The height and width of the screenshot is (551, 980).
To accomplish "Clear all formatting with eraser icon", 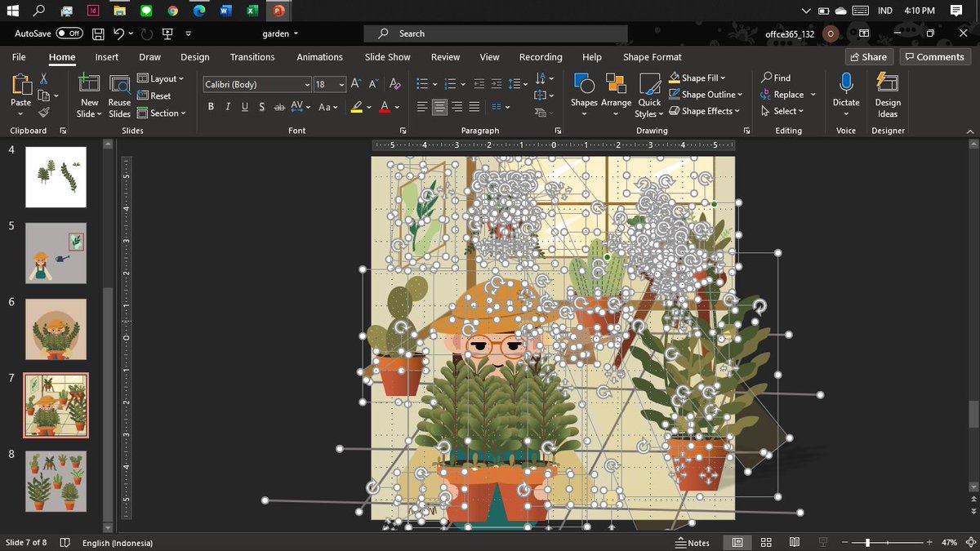I will (395, 84).
